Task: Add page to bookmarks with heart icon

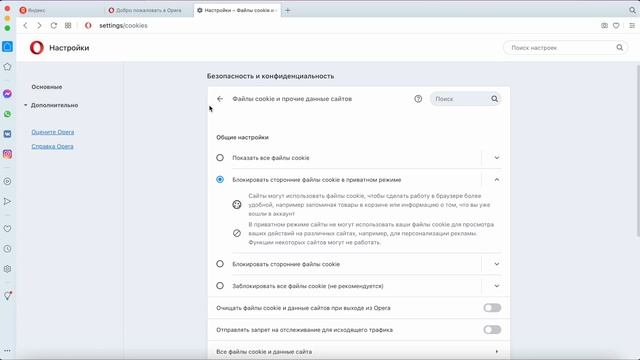Action: tap(616, 25)
